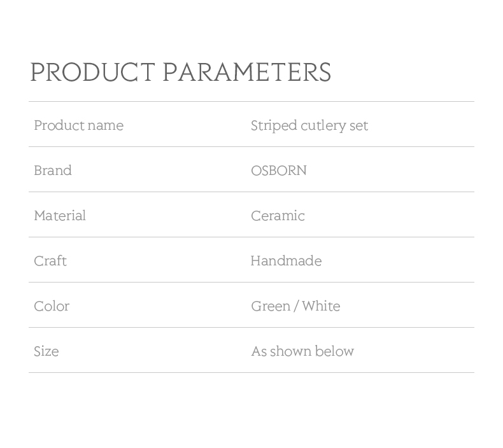This screenshot has height=448, width=503.
Task: Click the Striped cutlery set value
Action: click(309, 125)
